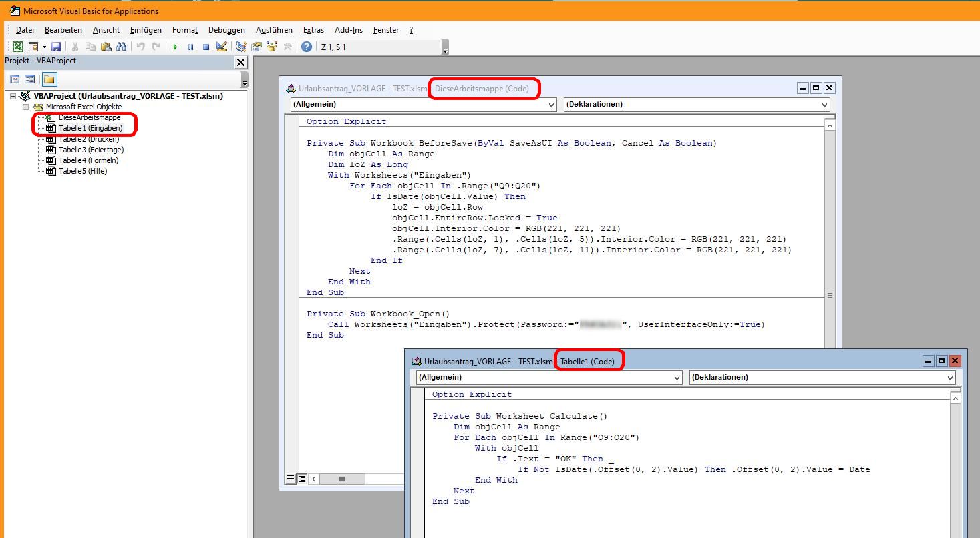The image size is (980, 538).
Task: Select the Microsoft Excel Objekte folder
Action: [x=84, y=107]
